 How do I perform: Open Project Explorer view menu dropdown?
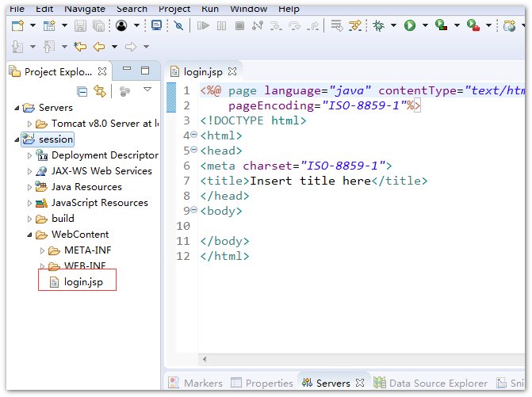147,90
